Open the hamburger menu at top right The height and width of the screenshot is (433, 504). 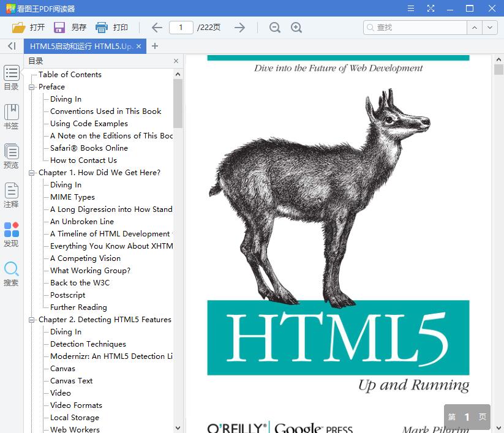[x=411, y=9]
